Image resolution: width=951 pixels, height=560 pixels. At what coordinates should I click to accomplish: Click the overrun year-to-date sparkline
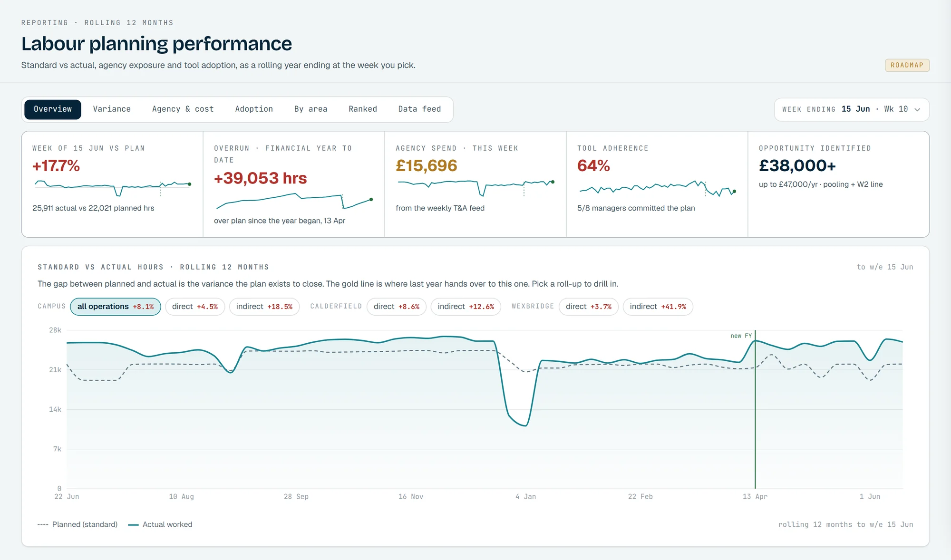[294, 201]
